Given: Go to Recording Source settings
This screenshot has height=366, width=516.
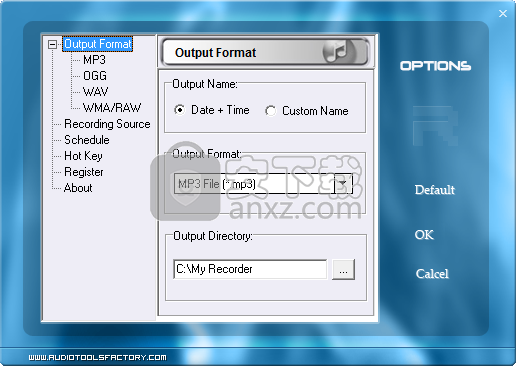Looking at the screenshot, I should point(107,124).
